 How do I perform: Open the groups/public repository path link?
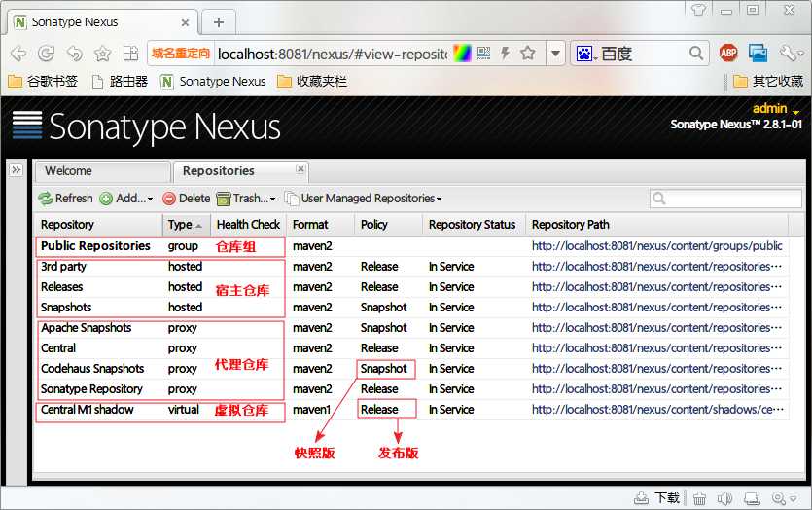click(x=656, y=246)
